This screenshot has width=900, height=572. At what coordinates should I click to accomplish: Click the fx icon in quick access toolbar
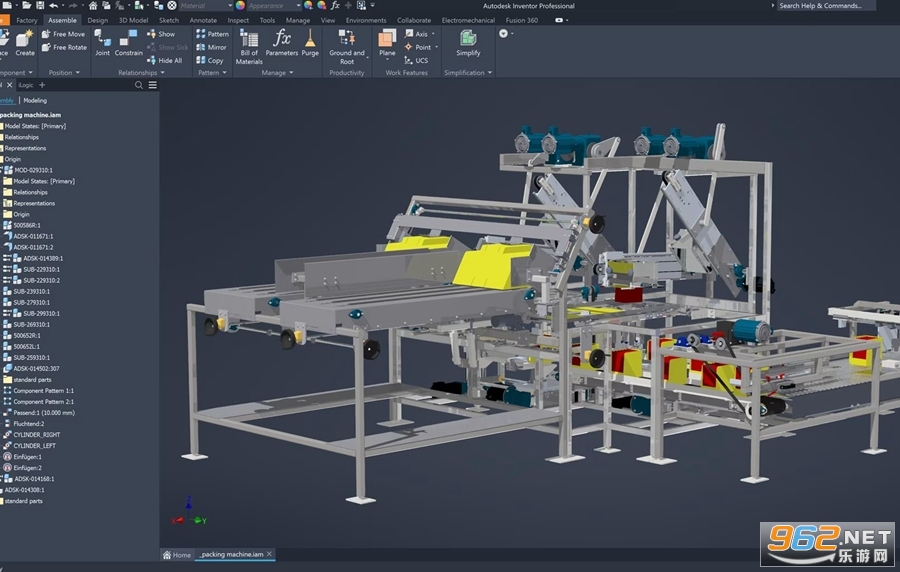pos(335,5)
